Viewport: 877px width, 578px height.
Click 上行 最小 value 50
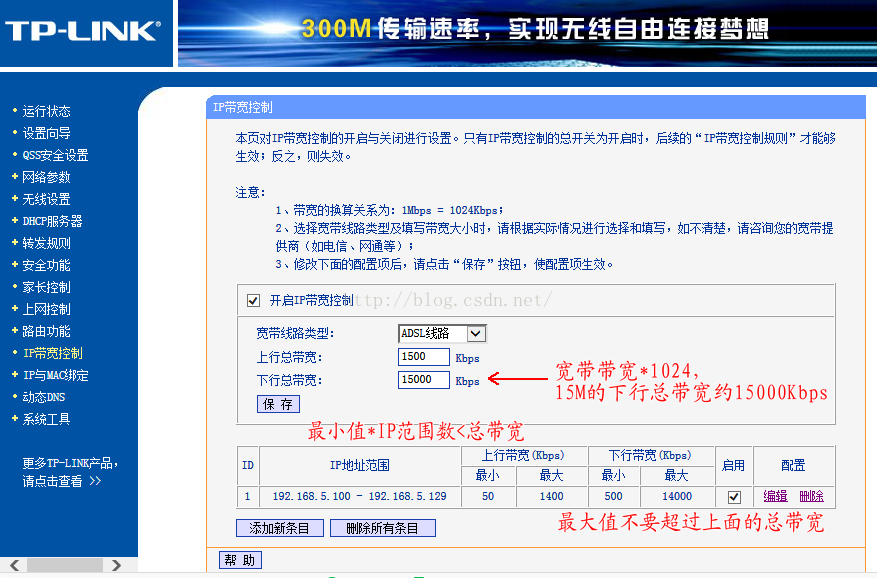488,496
